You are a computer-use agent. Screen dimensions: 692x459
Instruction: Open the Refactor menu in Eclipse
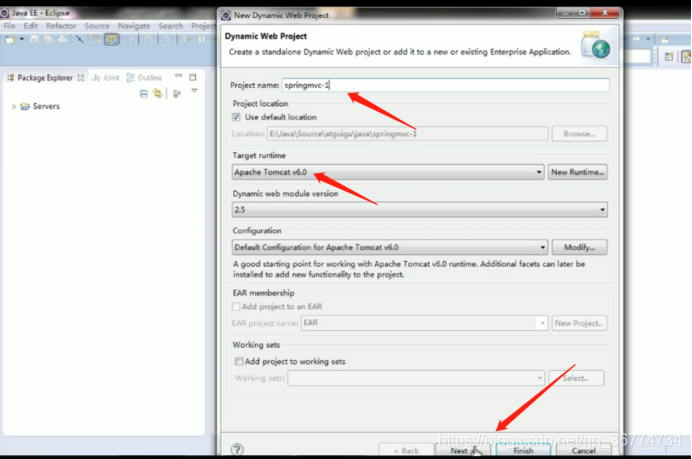(x=61, y=26)
